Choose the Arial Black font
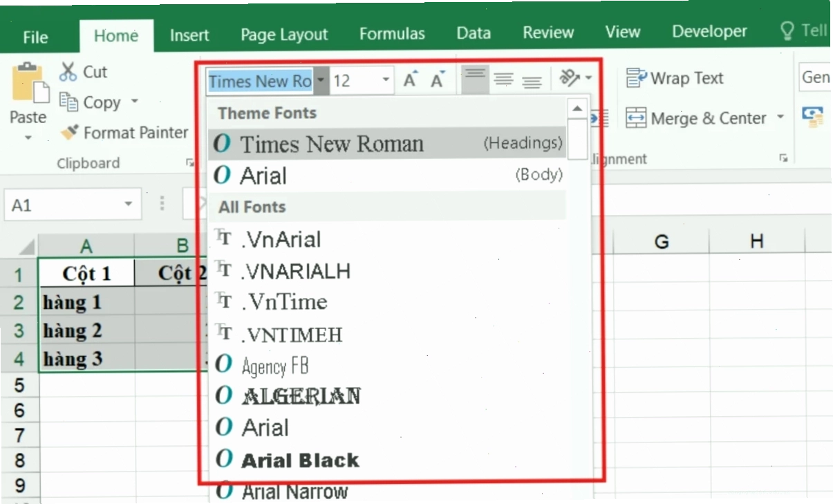833x504 pixels. pos(387,460)
